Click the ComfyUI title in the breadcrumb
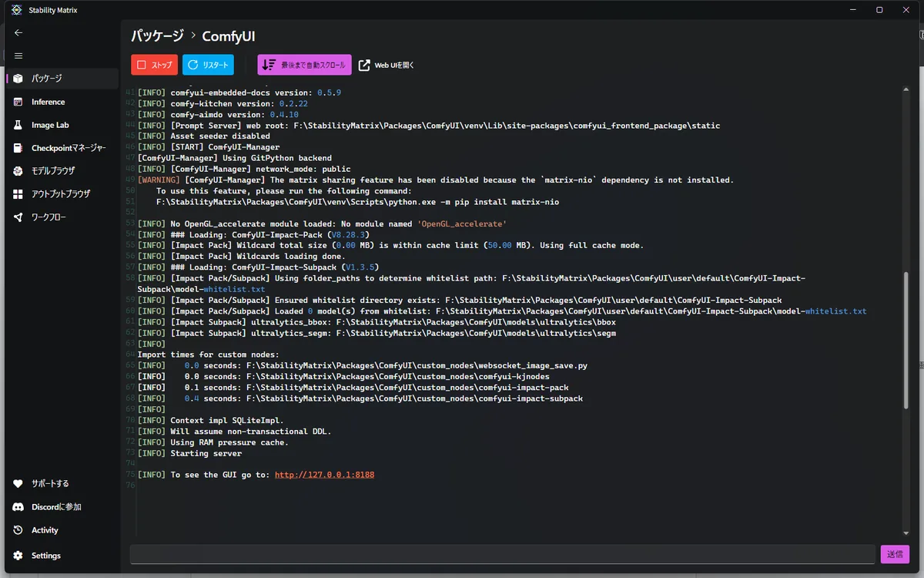The image size is (924, 578). coord(229,36)
